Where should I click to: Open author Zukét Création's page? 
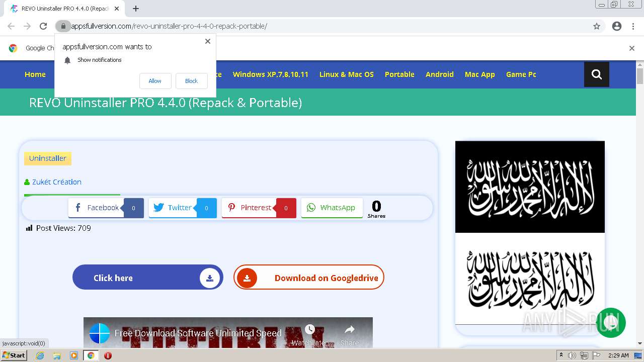56,182
